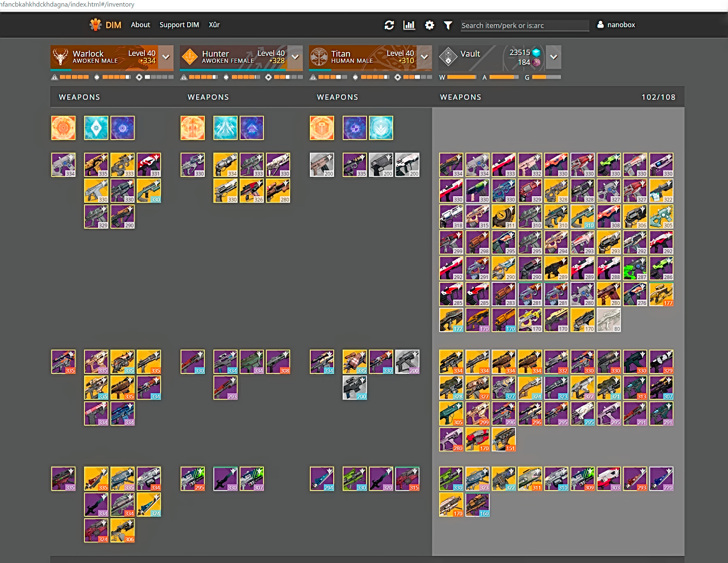Screen dimensions: 728x563
Task: Select the Vault weapon labeled 313
Action: pos(635,388)
